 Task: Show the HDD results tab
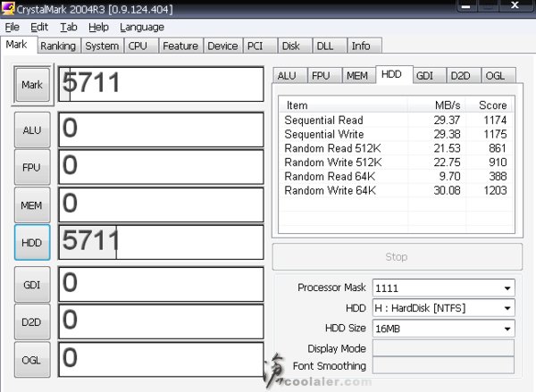click(394, 74)
